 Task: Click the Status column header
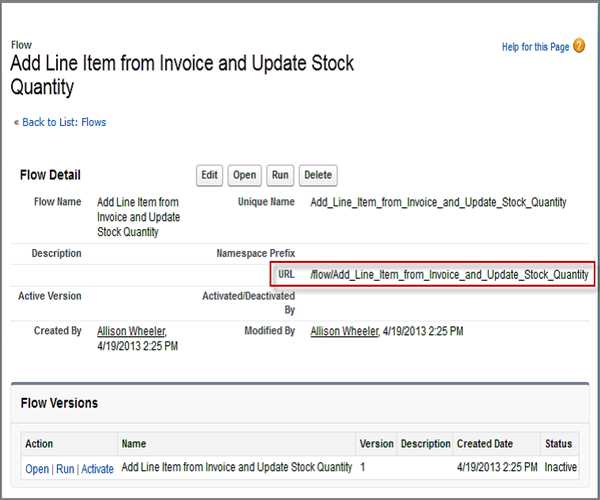point(557,443)
